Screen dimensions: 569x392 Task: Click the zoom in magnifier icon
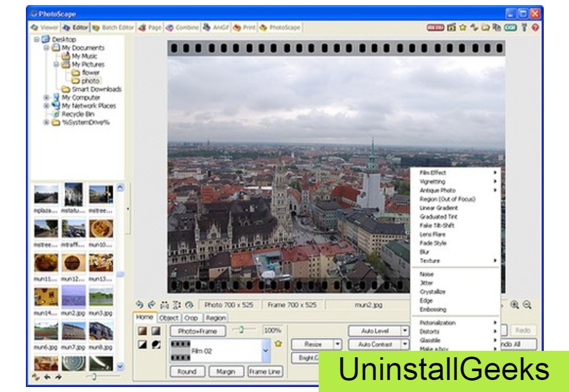(514, 305)
